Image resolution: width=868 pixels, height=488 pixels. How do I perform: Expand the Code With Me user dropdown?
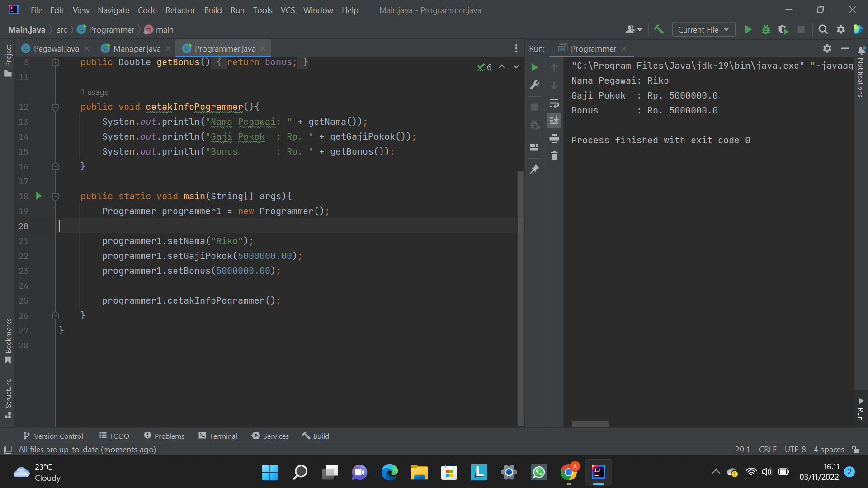pyautogui.click(x=633, y=29)
